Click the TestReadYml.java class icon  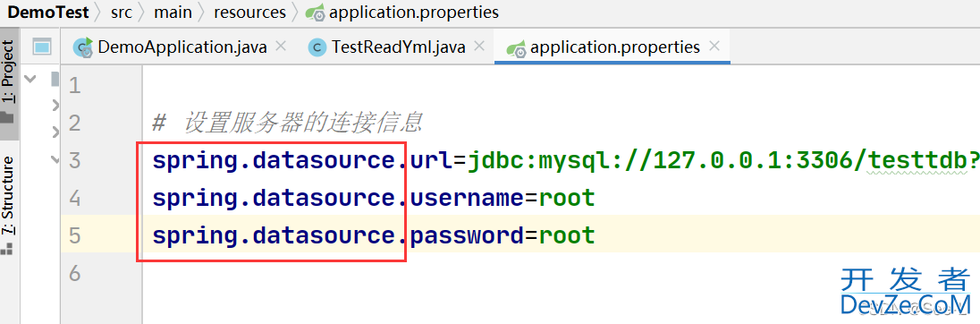click(318, 47)
